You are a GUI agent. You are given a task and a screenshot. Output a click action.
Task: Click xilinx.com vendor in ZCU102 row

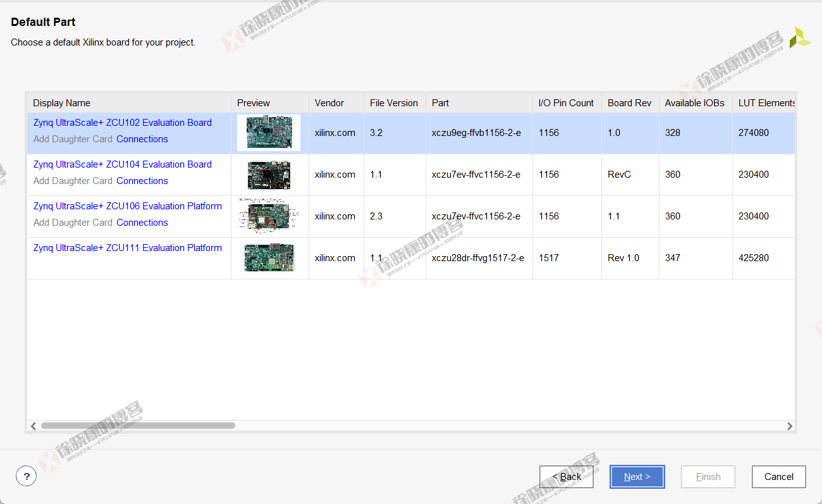pyautogui.click(x=335, y=133)
